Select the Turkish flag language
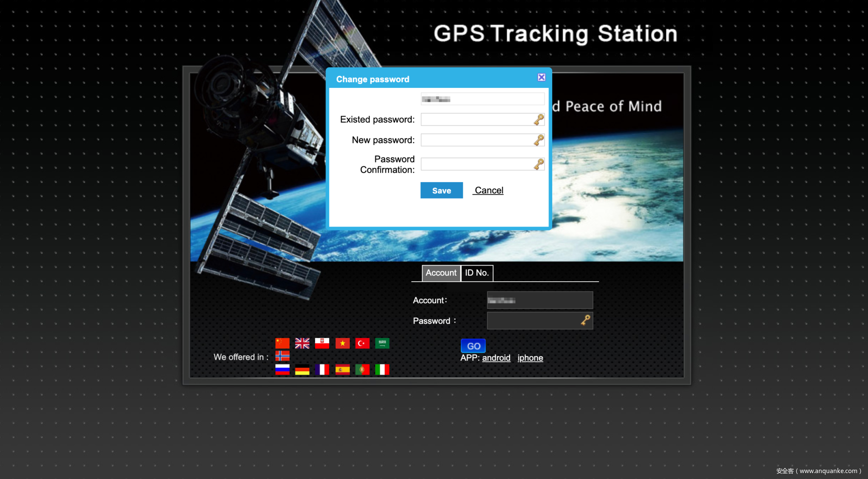The width and height of the screenshot is (868, 479). click(362, 343)
